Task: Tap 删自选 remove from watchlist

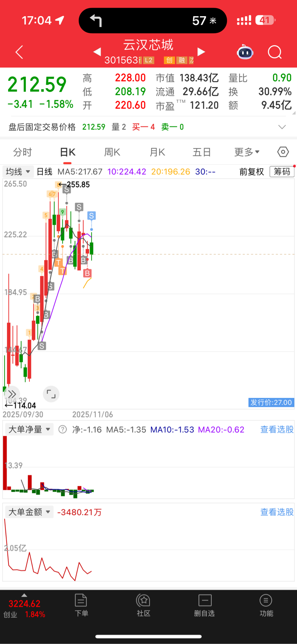Action: [205, 605]
